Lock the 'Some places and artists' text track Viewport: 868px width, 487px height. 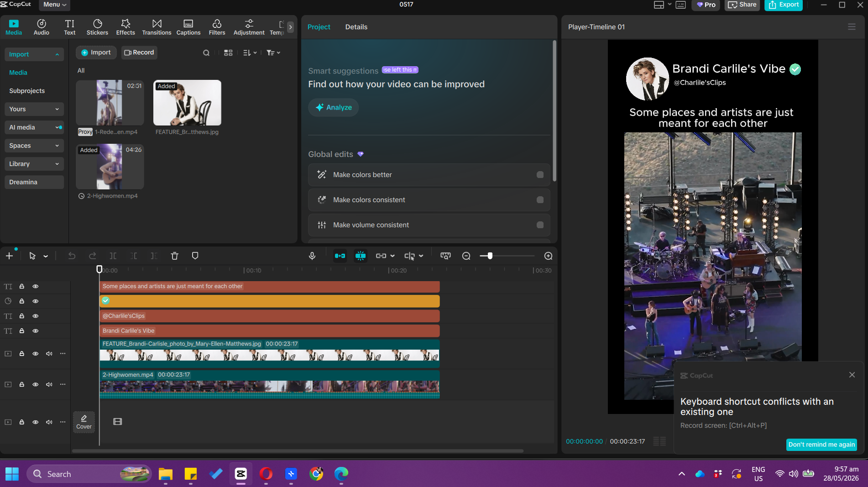pyautogui.click(x=21, y=286)
